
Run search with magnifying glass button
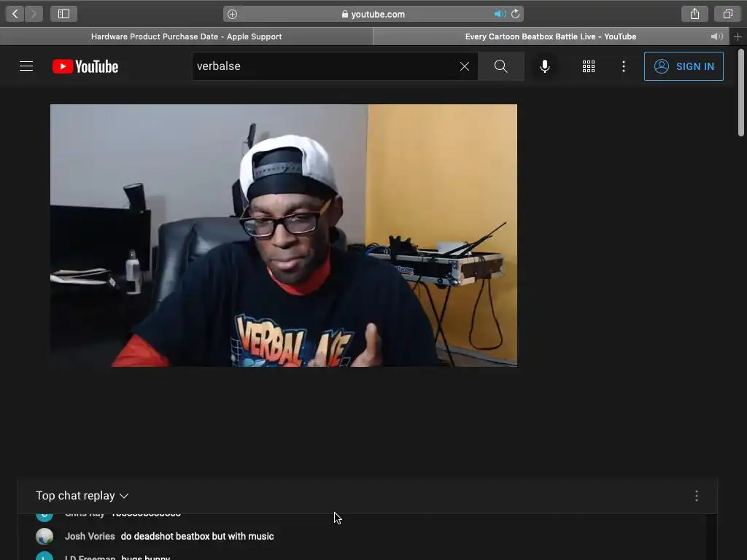tap(500, 66)
